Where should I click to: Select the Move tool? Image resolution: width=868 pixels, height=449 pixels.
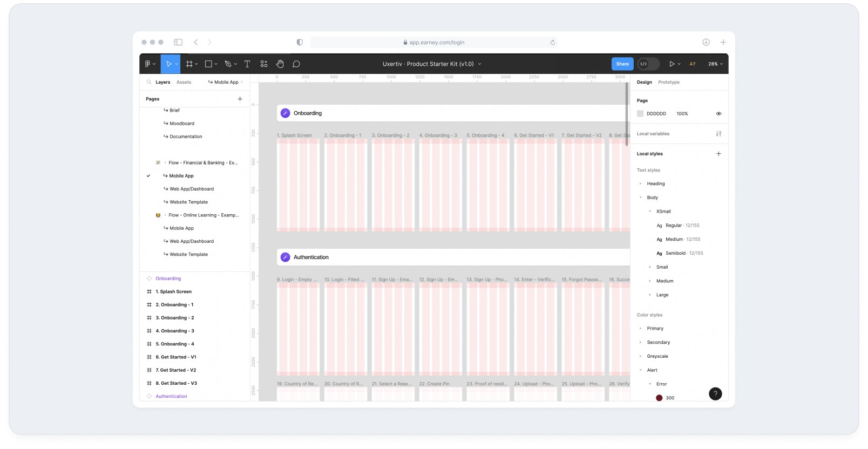coord(168,64)
